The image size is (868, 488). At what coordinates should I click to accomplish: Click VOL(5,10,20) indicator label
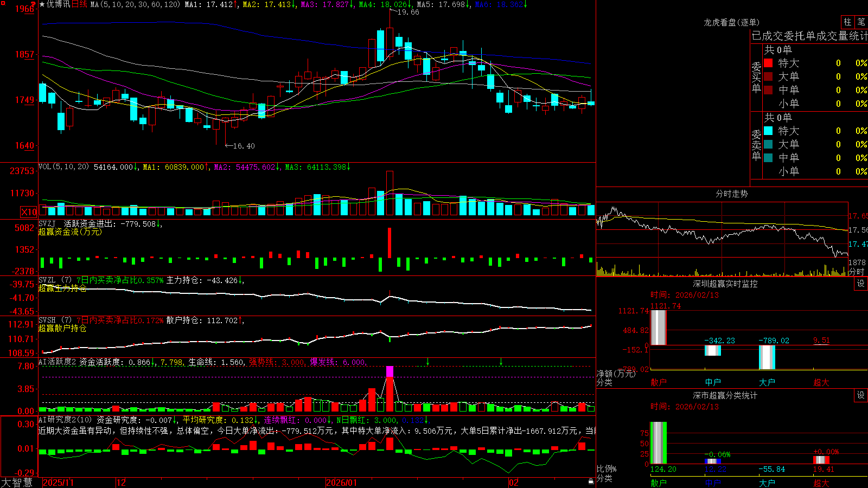pyautogui.click(x=64, y=167)
